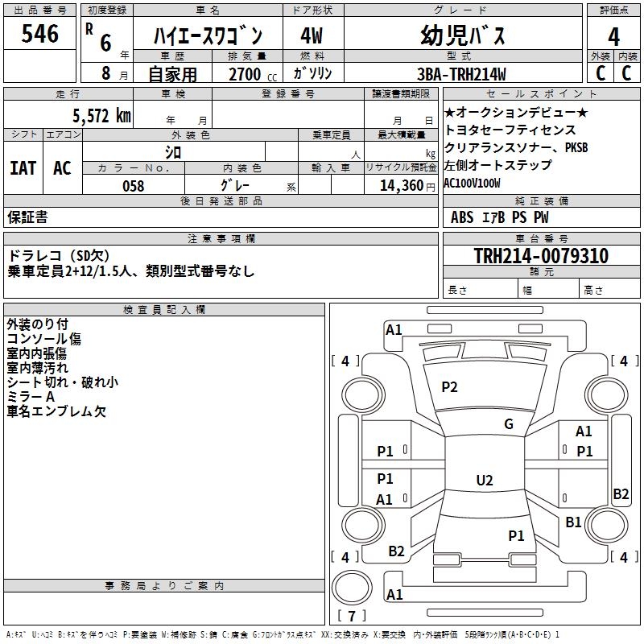Click the color number 058
644x644 pixels.
click(x=134, y=186)
